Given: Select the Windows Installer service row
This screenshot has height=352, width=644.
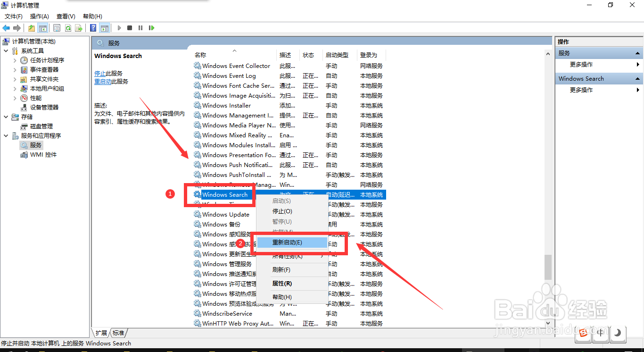Looking at the screenshot, I should (x=289, y=106).
